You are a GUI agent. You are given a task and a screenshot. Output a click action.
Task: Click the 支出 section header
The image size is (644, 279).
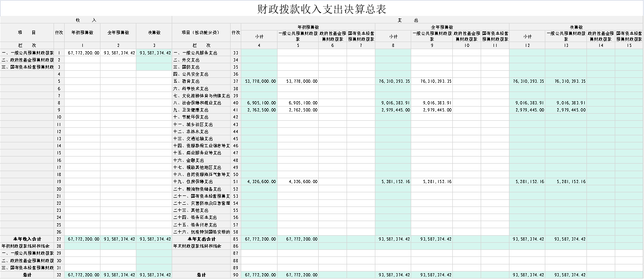tap(407, 20)
